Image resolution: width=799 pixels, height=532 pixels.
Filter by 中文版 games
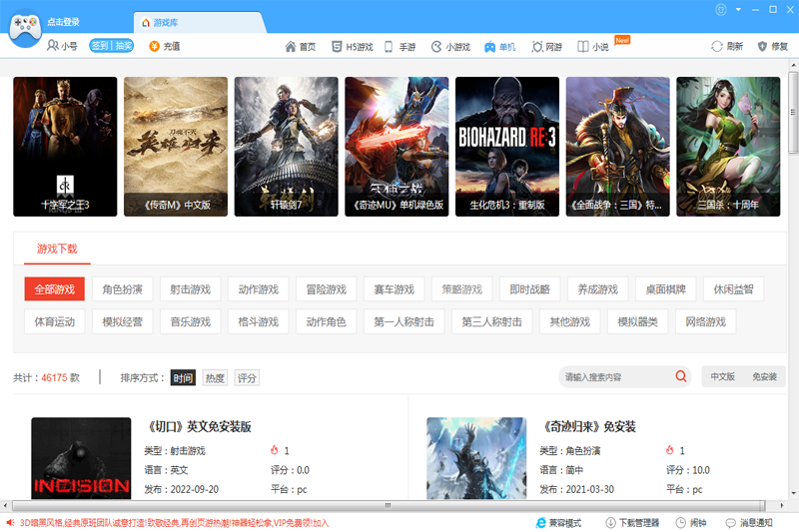tap(722, 377)
